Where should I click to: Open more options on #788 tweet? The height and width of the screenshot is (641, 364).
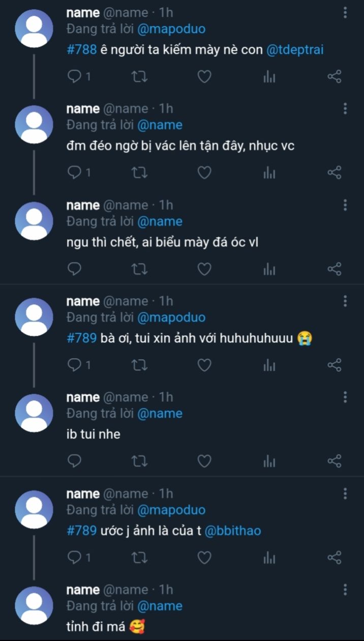[x=345, y=13]
